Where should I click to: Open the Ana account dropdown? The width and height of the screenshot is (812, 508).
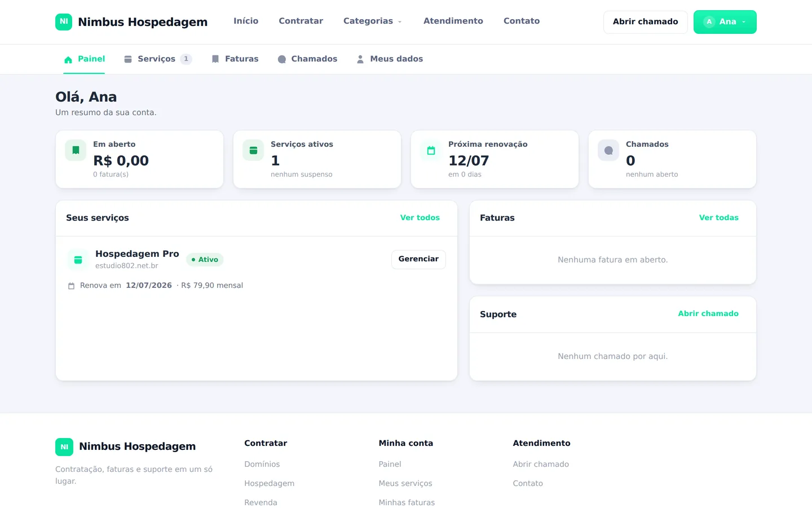pyautogui.click(x=725, y=22)
